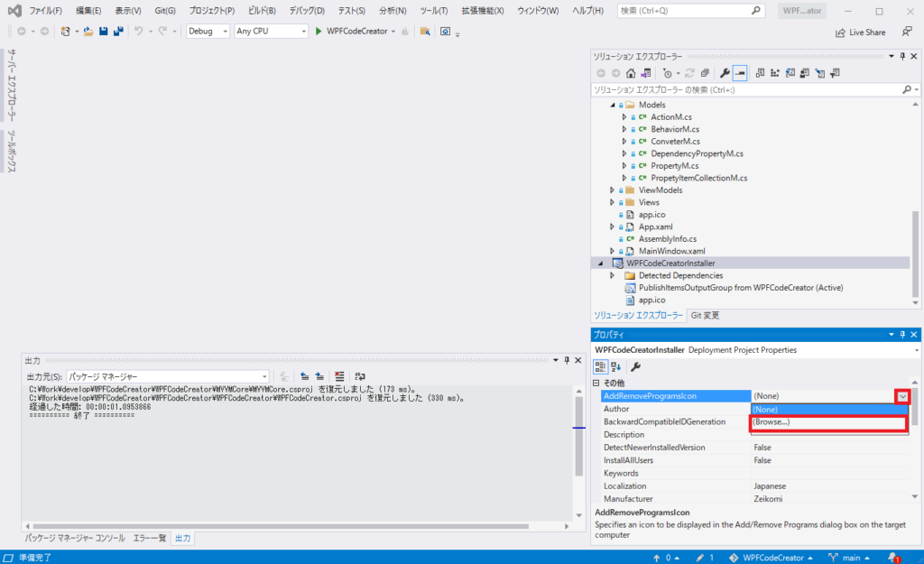
Task: Collapse the その他 property category
Action: point(596,384)
